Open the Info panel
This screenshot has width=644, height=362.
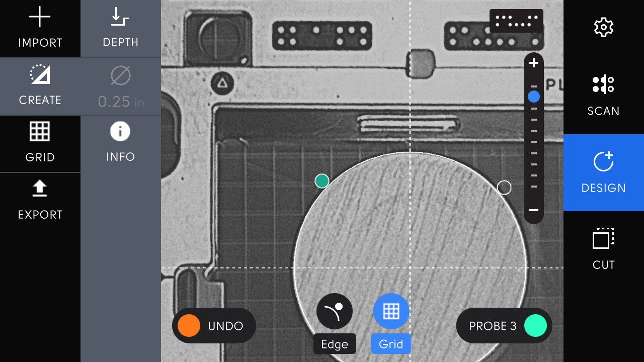point(120,143)
